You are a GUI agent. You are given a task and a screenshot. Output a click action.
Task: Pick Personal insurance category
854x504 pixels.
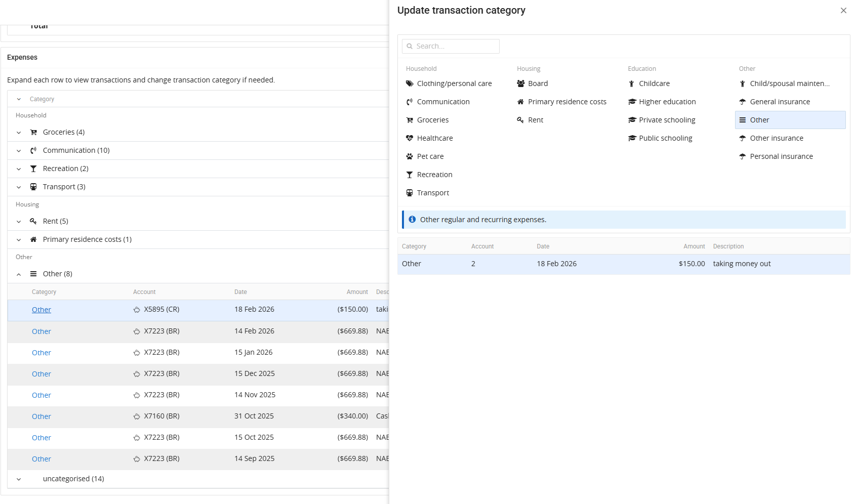coord(781,156)
